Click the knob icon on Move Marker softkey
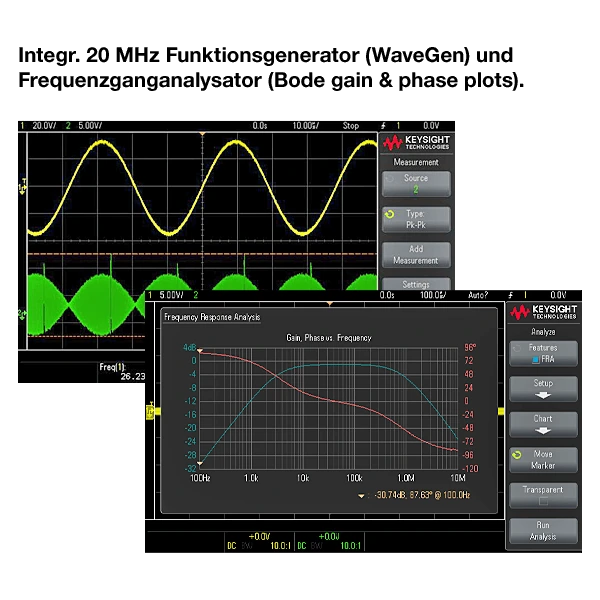This screenshot has width=600, height=600. pos(516,454)
